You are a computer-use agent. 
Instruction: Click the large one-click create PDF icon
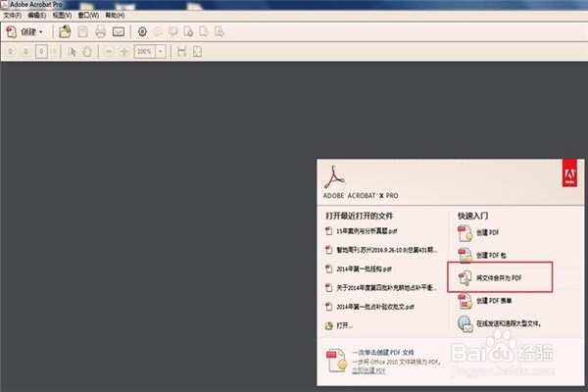point(336,360)
